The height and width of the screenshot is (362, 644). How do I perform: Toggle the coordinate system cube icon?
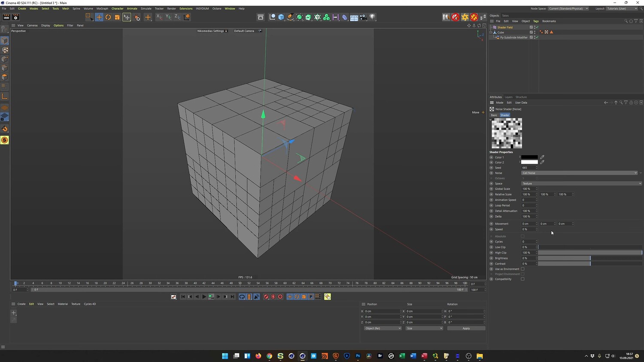[187, 17]
